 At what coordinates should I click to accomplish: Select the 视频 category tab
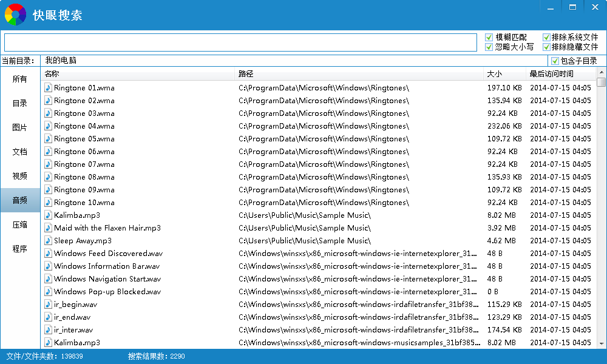(20, 176)
